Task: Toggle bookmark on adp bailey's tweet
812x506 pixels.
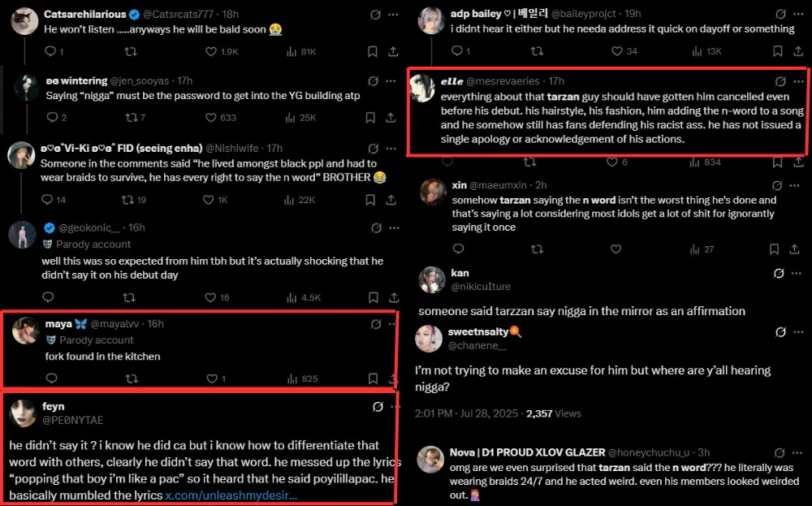Action: coord(778,51)
